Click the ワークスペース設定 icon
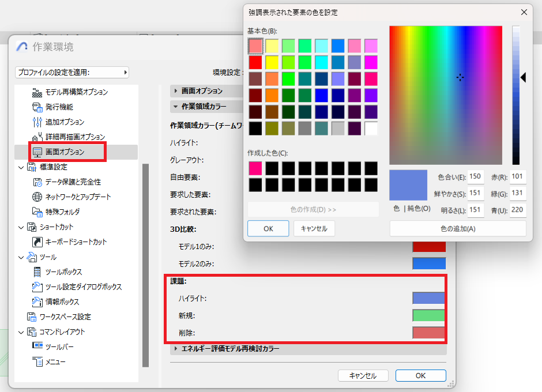This screenshot has height=392, width=542. (32, 317)
